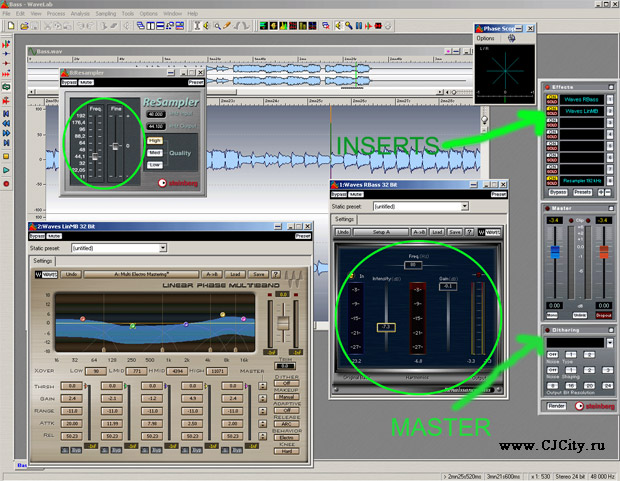Image resolution: width=620 pixels, height=481 pixels.
Task: Toggle ON for Waves LinMB effect slot
Action: coord(552,109)
